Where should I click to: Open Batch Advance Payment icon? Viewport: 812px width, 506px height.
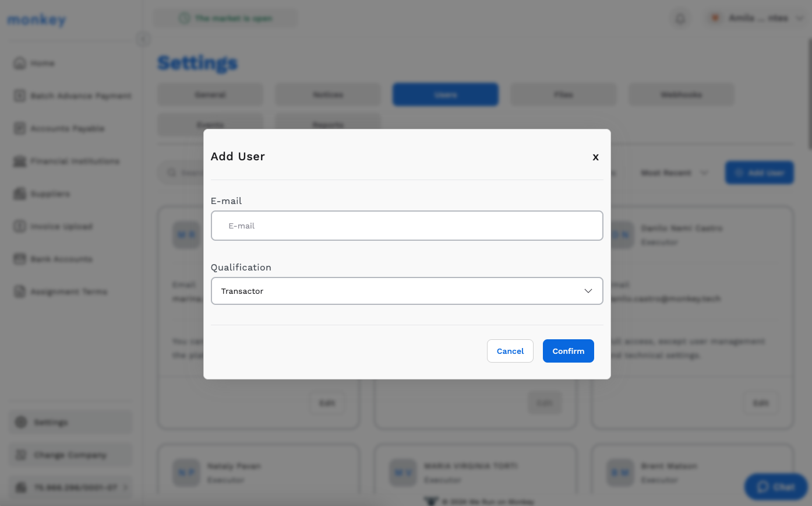coord(20,96)
